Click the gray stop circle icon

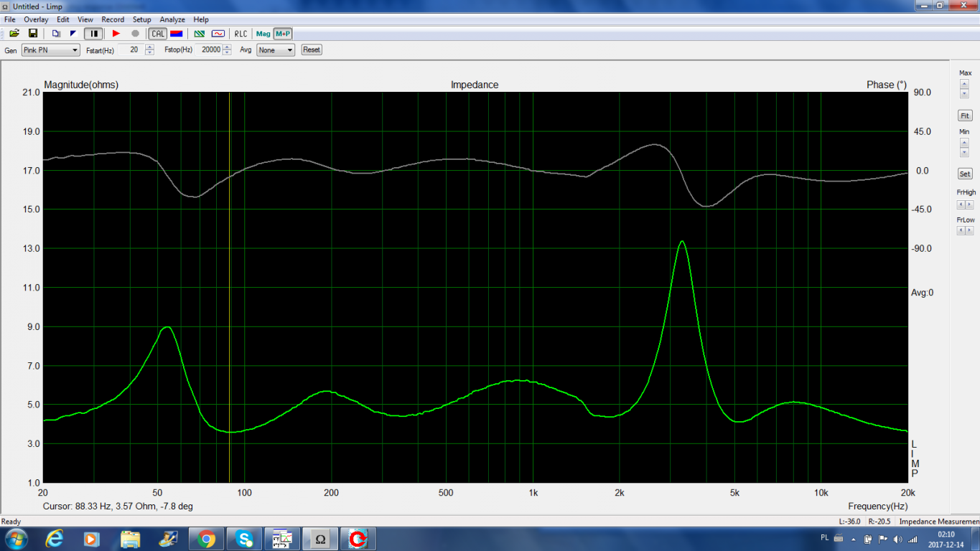click(x=135, y=34)
